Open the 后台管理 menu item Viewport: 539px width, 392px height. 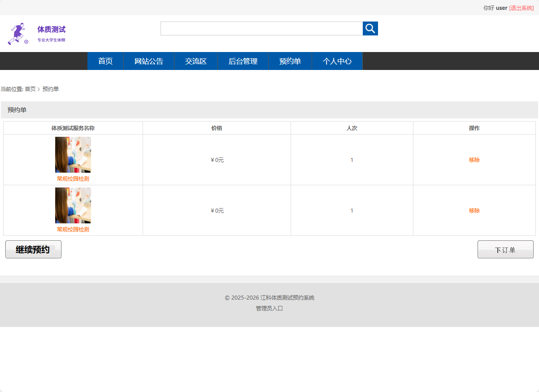[243, 61]
